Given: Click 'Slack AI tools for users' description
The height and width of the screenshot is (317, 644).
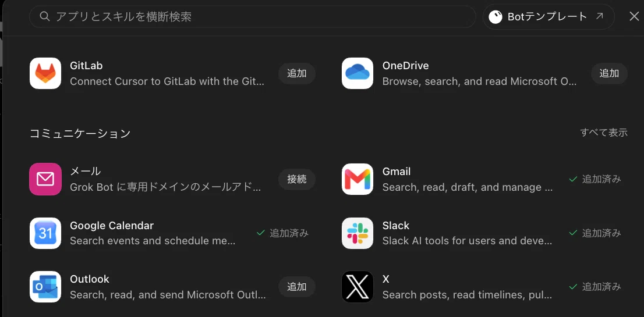Looking at the screenshot, I should click(468, 241).
